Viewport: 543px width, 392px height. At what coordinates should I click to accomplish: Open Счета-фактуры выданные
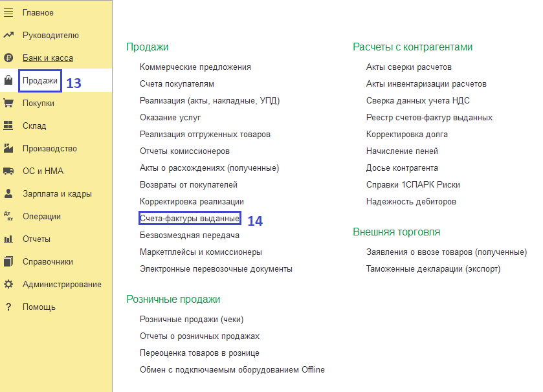pos(190,218)
